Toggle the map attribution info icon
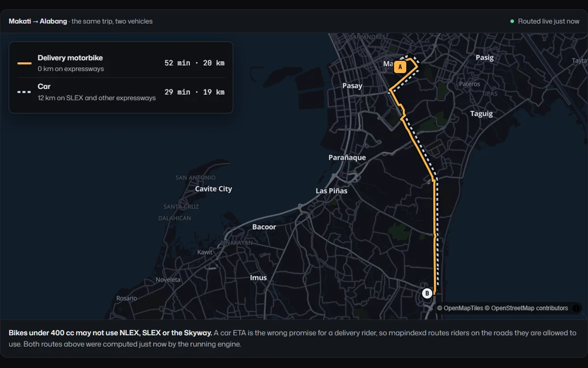 point(576,308)
